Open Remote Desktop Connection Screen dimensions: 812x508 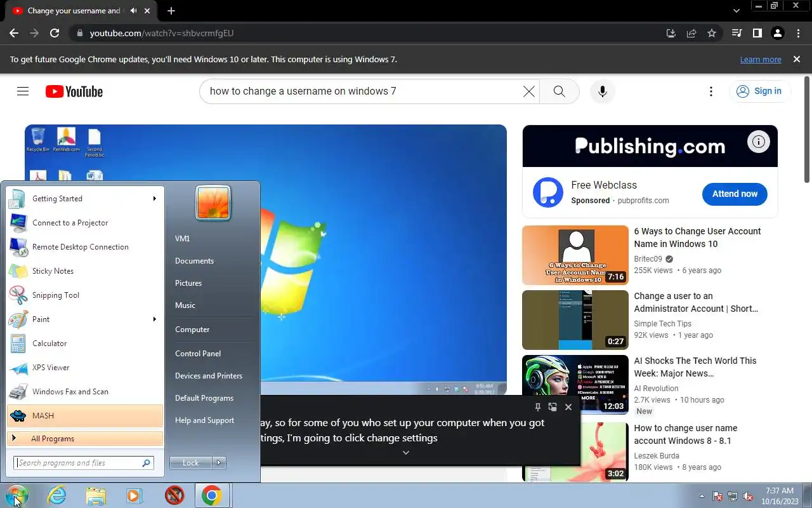click(x=84, y=247)
